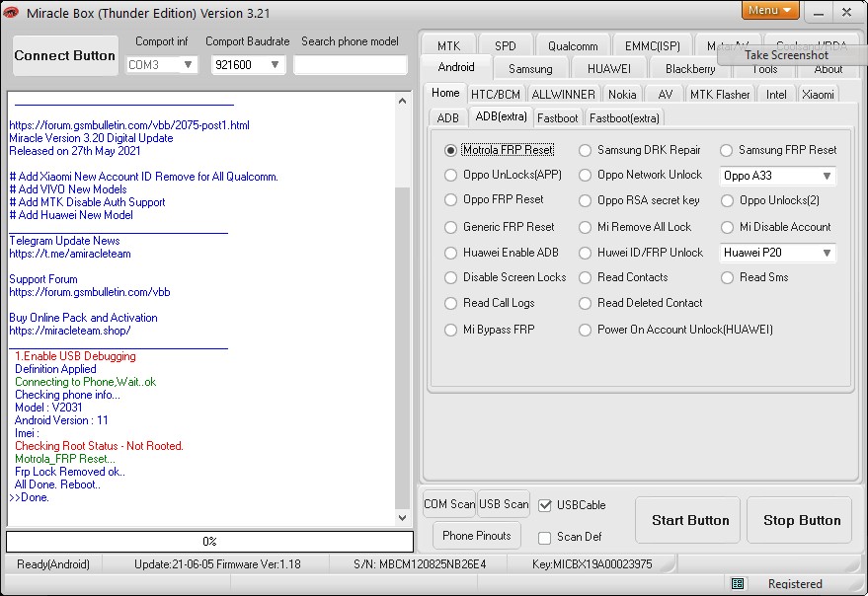Open the HUAWEI tab
Image resolution: width=868 pixels, height=596 pixels.
(609, 69)
